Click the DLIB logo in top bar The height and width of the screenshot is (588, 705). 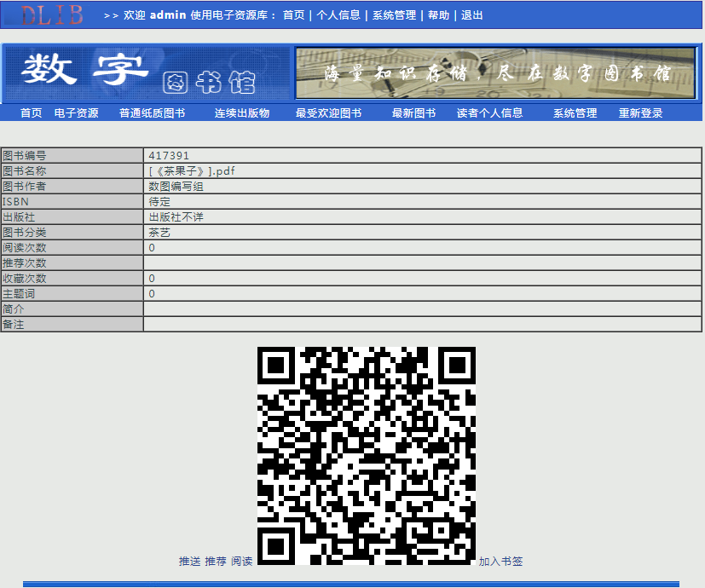pos(51,14)
